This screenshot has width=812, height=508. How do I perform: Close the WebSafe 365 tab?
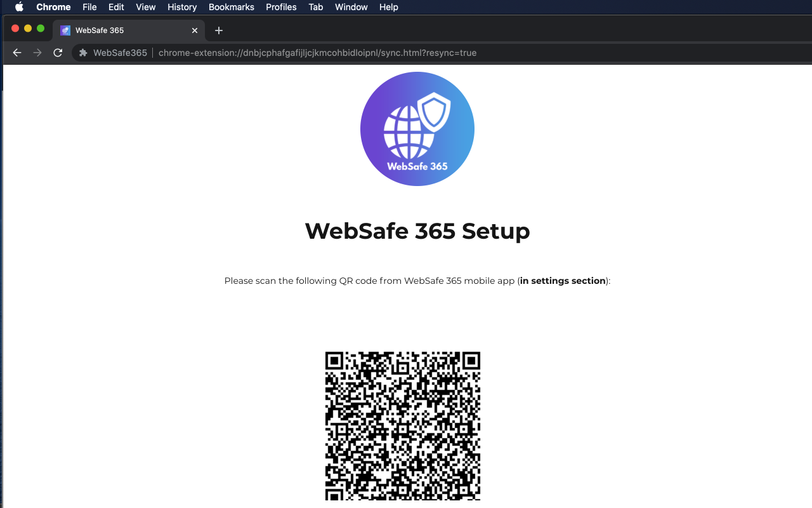point(195,30)
